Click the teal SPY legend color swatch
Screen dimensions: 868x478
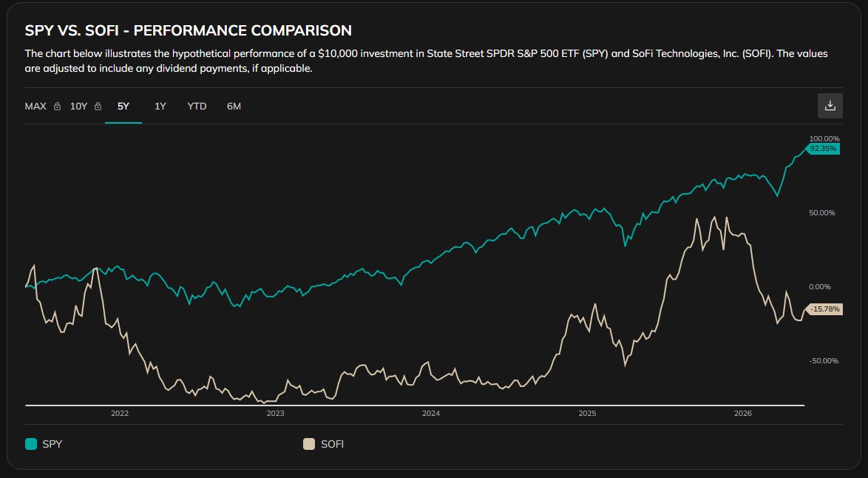(31, 444)
